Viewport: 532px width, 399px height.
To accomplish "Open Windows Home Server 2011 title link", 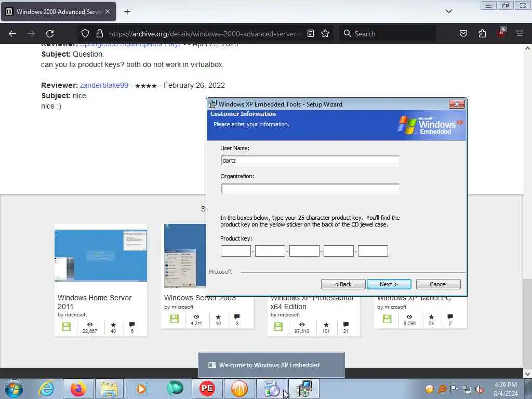I will tap(95, 302).
